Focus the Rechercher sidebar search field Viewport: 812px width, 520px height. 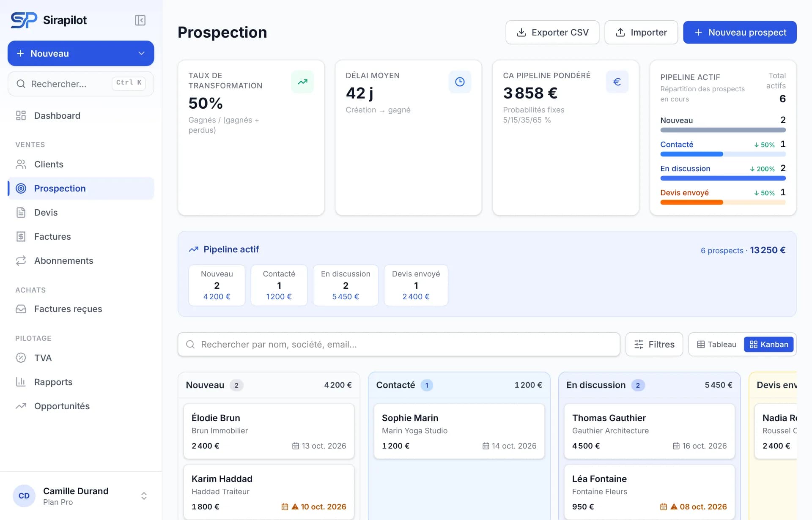[81, 84]
